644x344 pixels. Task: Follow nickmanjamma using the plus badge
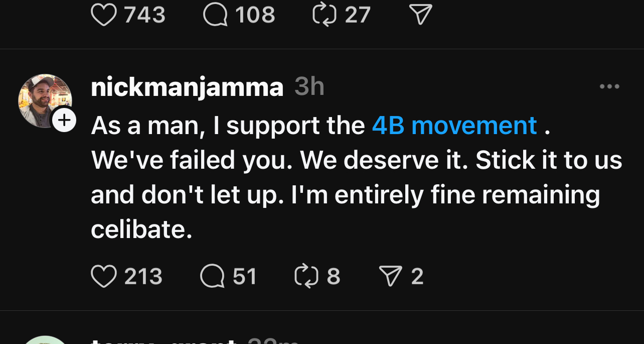coord(64,121)
